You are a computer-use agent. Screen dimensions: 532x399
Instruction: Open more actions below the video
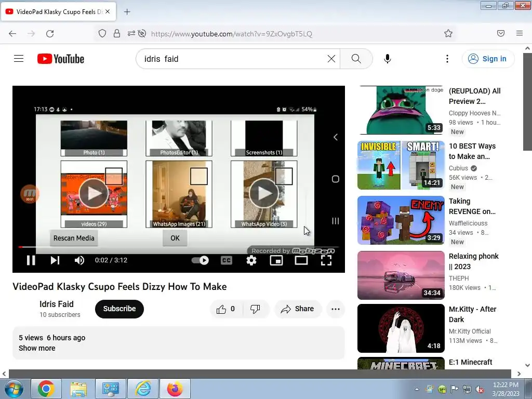pyautogui.click(x=336, y=309)
